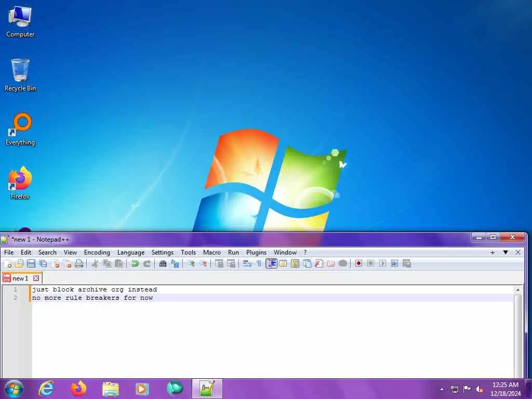This screenshot has height=399, width=532.
Task: Click the Zoom In toolbar icon
Action: [x=191, y=263]
